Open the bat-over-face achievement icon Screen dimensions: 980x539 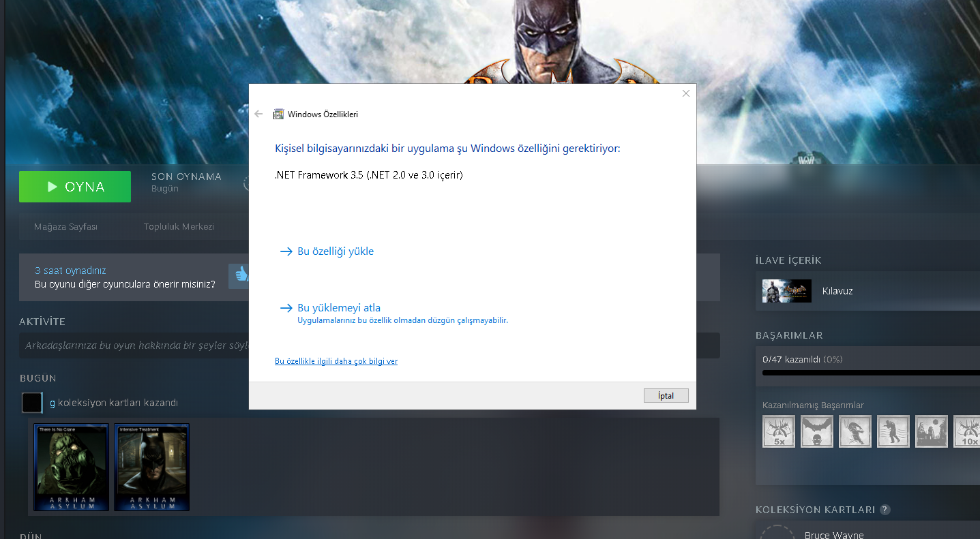pos(817,431)
